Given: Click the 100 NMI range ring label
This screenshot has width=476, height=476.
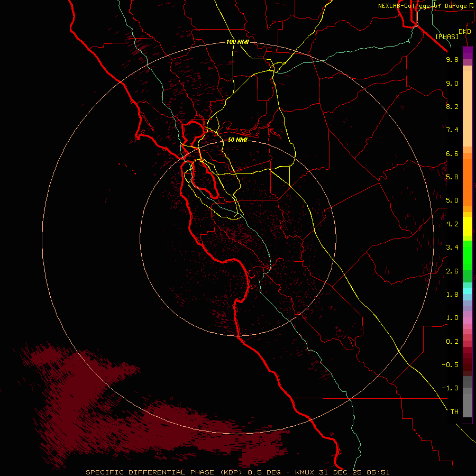Looking at the screenshot, I should tap(237, 42).
